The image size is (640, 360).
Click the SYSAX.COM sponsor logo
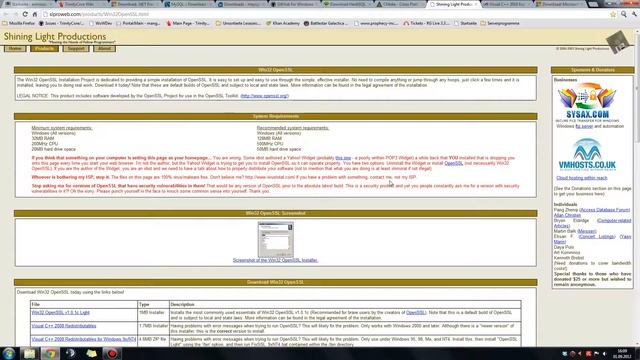[587, 102]
